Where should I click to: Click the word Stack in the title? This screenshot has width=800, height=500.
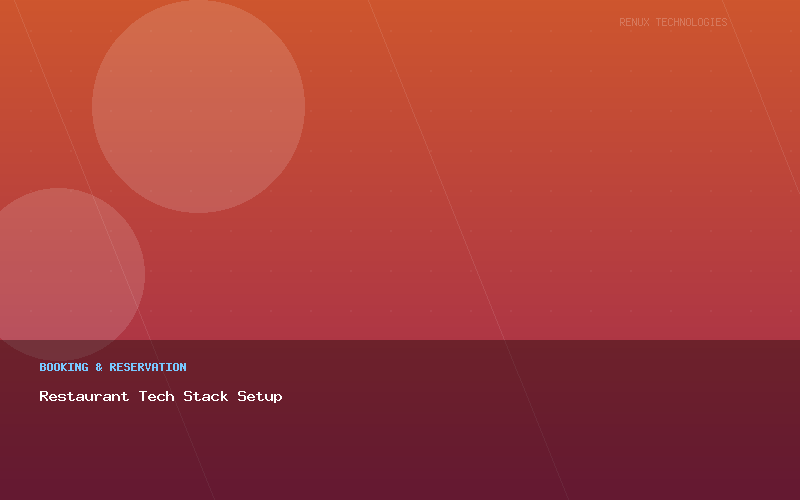click(x=205, y=396)
